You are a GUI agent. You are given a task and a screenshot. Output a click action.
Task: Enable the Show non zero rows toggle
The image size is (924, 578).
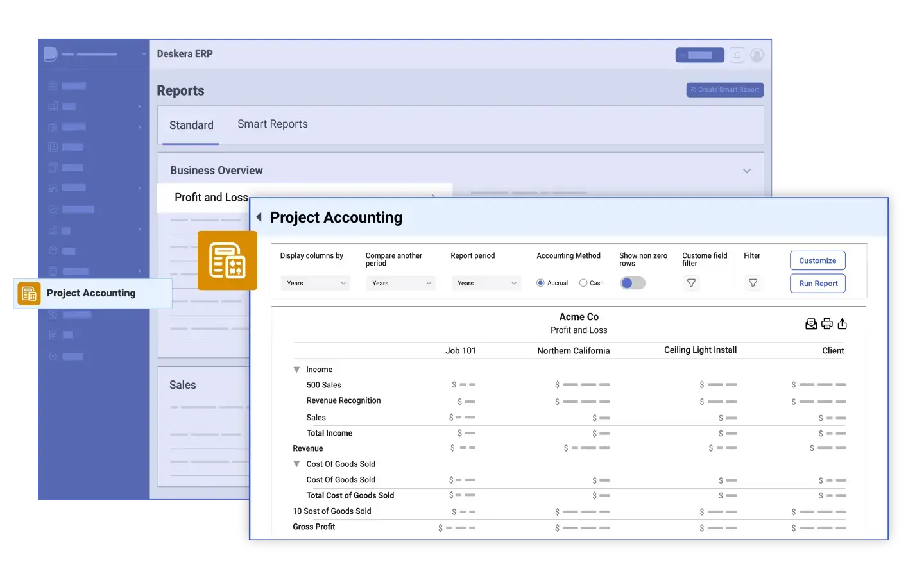633,283
